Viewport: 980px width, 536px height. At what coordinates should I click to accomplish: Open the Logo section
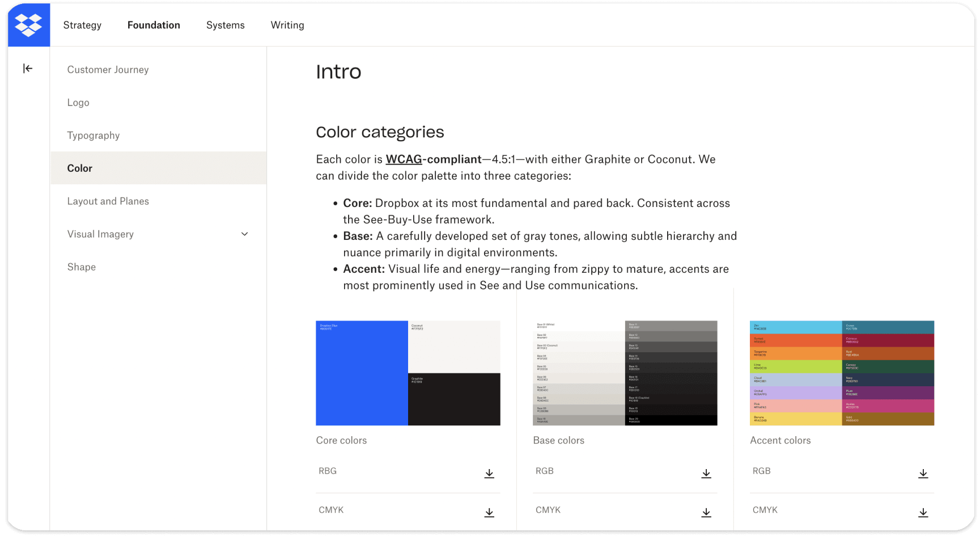(x=78, y=103)
